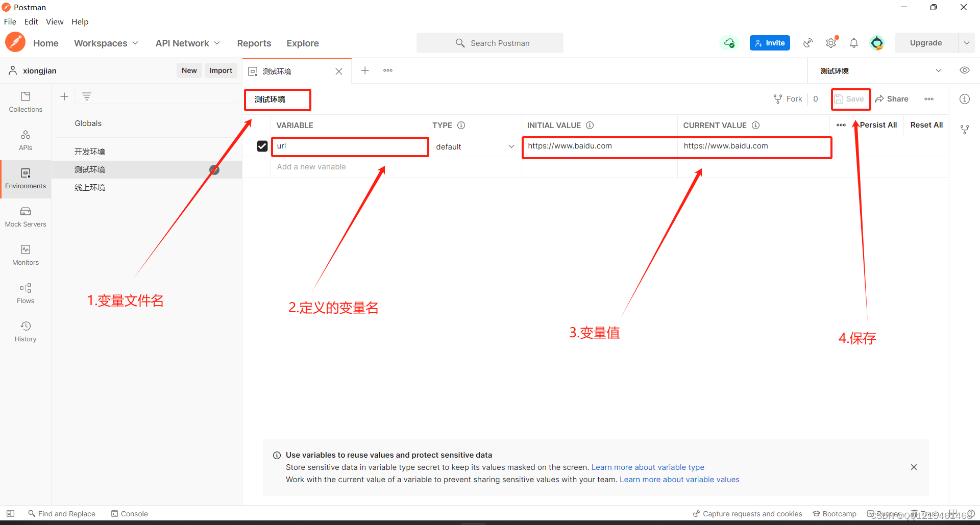Go to the Home tab
980x525 pixels.
[x=46, y=43]
